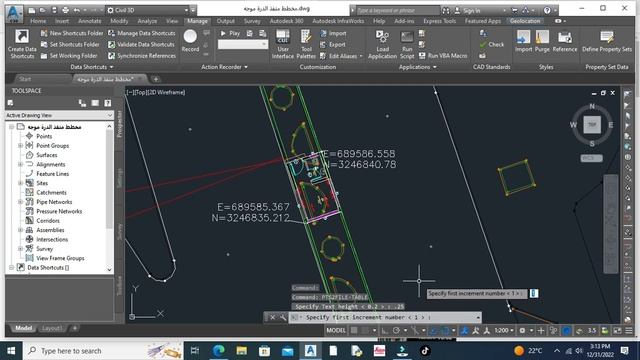Choose Set Shortcuts Folder
This screenshot has height=360, width=640.
point(70,44)
